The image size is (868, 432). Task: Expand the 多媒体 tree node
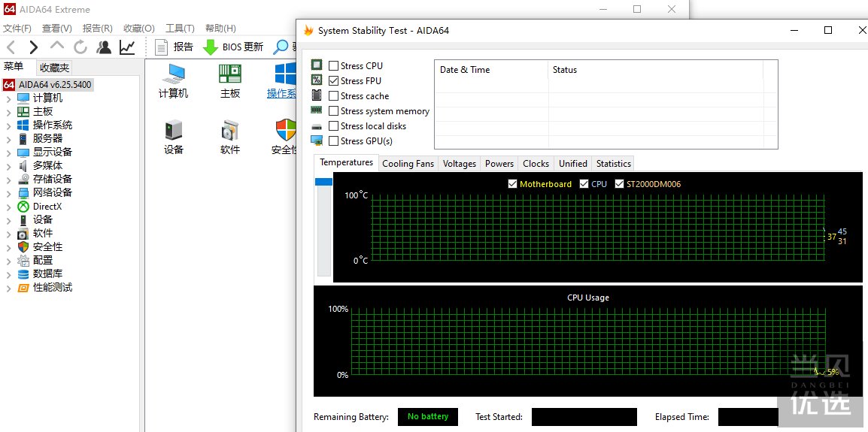point(8,166)
